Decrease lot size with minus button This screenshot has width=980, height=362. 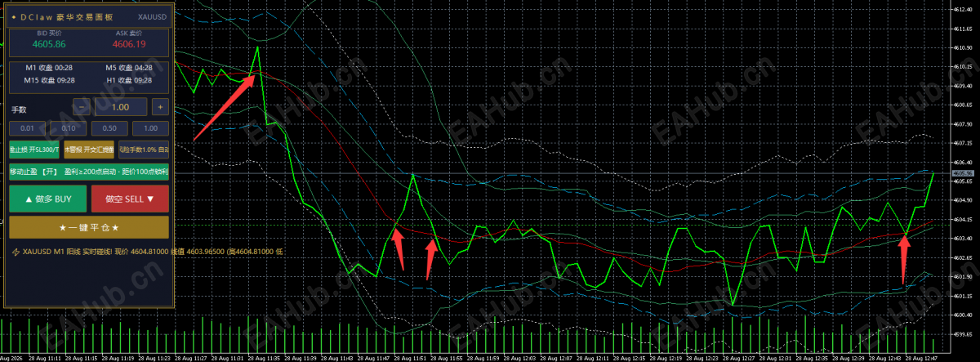(x=82, y=107)
